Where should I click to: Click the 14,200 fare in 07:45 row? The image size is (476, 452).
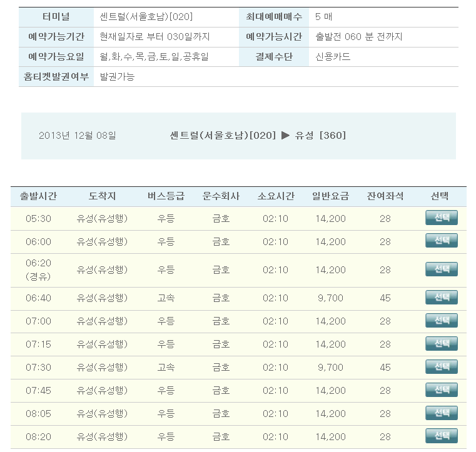330,390
